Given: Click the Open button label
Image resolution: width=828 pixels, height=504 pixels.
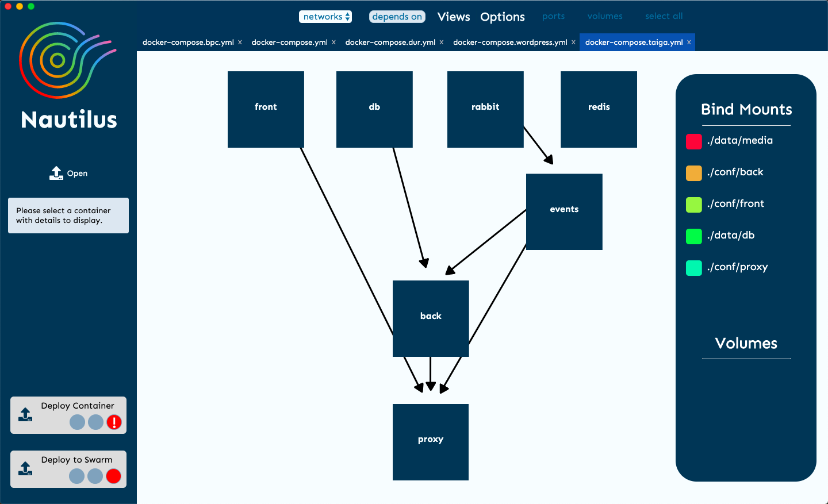Looking at the screenshot, I should click(77, 173).
